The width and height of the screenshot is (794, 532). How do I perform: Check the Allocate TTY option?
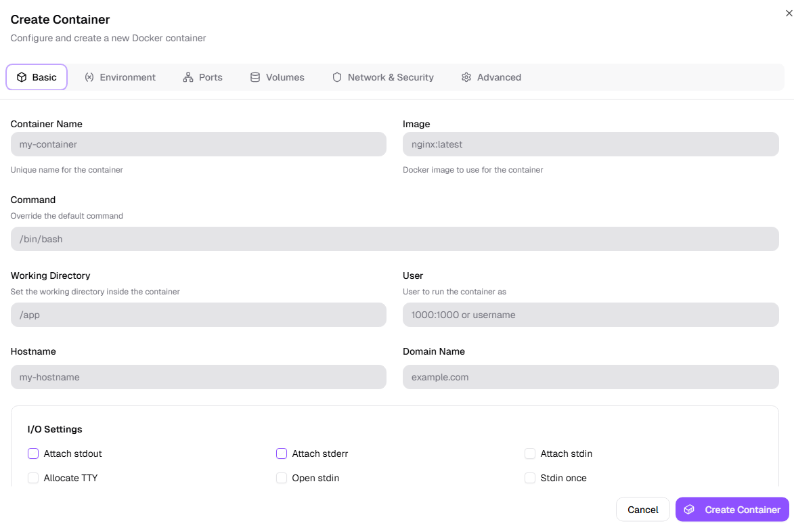[x=33, y=478]
